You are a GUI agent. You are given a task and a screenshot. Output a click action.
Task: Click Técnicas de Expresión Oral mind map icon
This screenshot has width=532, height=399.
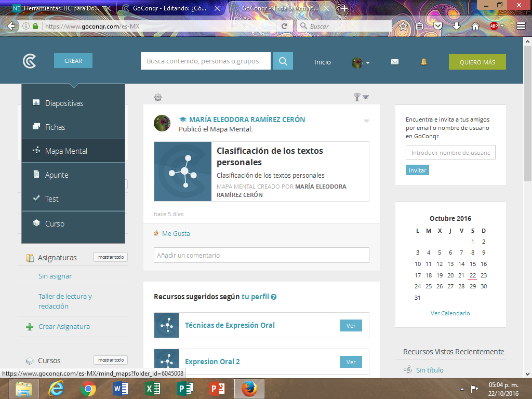167,325
